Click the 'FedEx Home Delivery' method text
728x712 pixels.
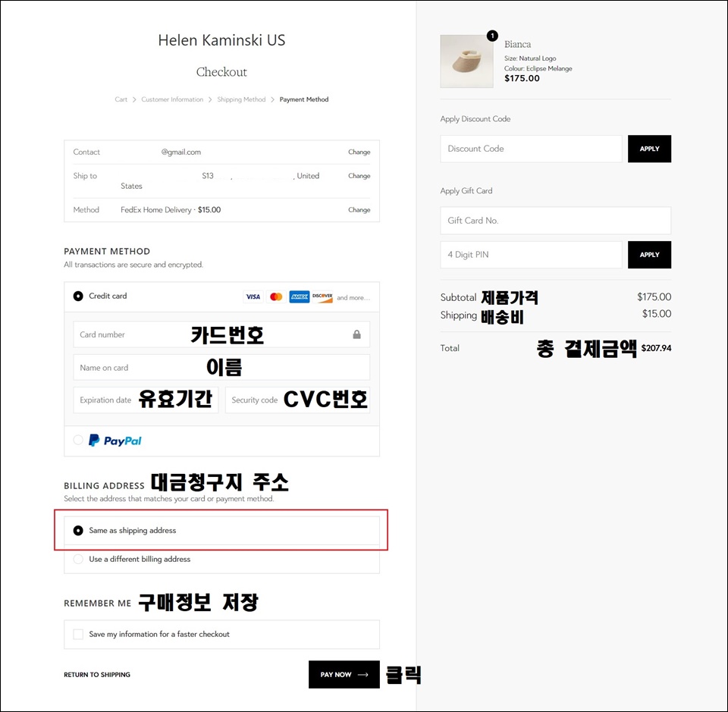pos(156,210)
